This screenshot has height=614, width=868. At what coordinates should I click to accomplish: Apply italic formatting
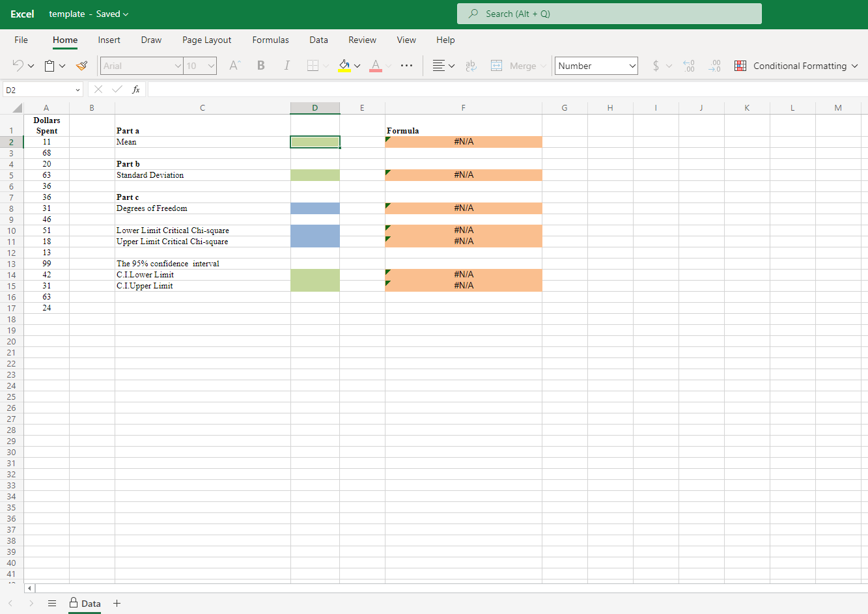[287, 65]
